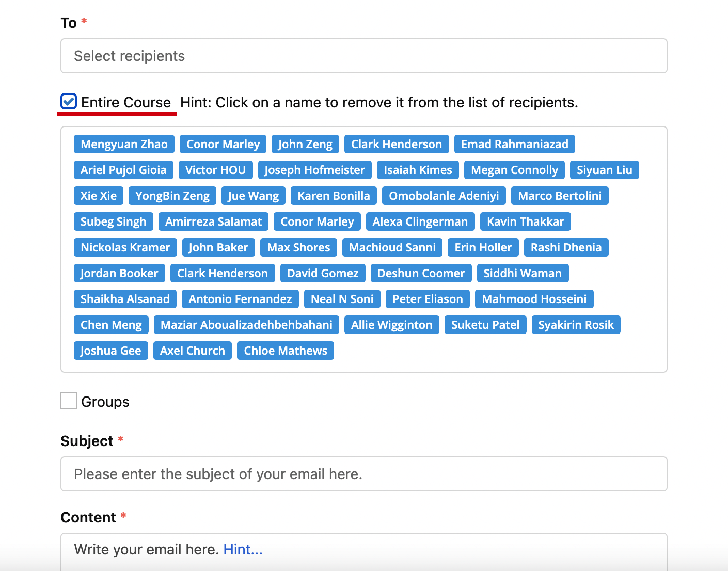This screenshot has height=571, width=728.
Task: Click the Joshua Gee recipient tag
Action: pyautogui.click(x=111, y=351)
